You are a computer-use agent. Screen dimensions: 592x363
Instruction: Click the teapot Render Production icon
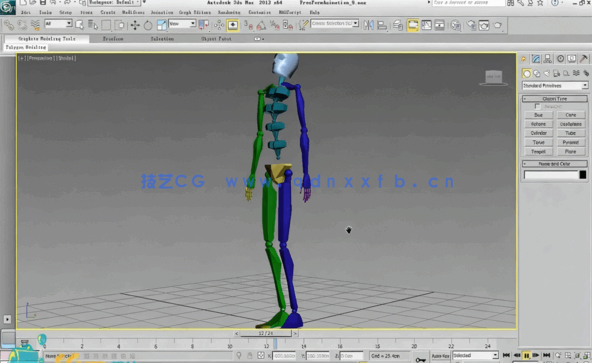pos(498,25)
